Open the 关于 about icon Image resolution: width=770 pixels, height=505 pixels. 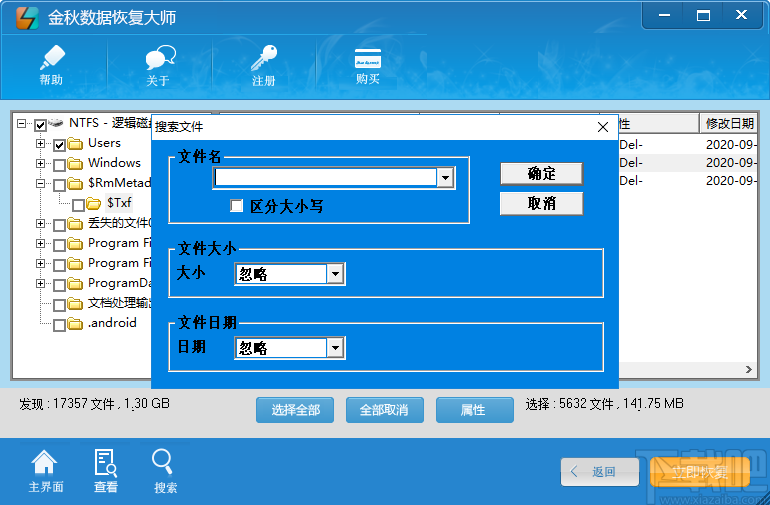pos(159,65)
